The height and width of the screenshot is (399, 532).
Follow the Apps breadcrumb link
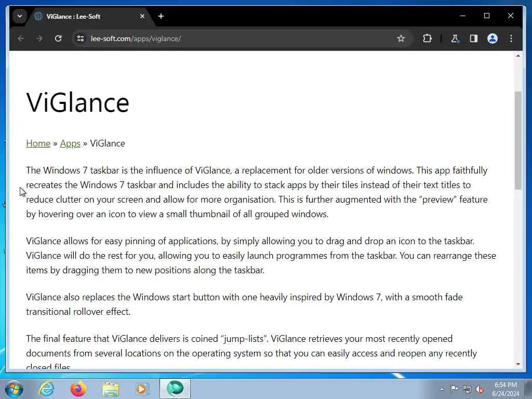[70, 143]
